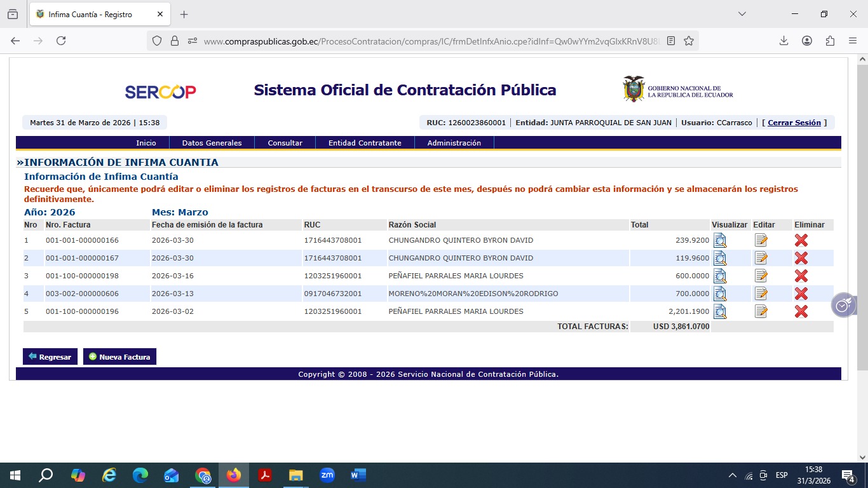Open Firefox extensions puzzle icon
868x488 pixels.
click(830, 41)
